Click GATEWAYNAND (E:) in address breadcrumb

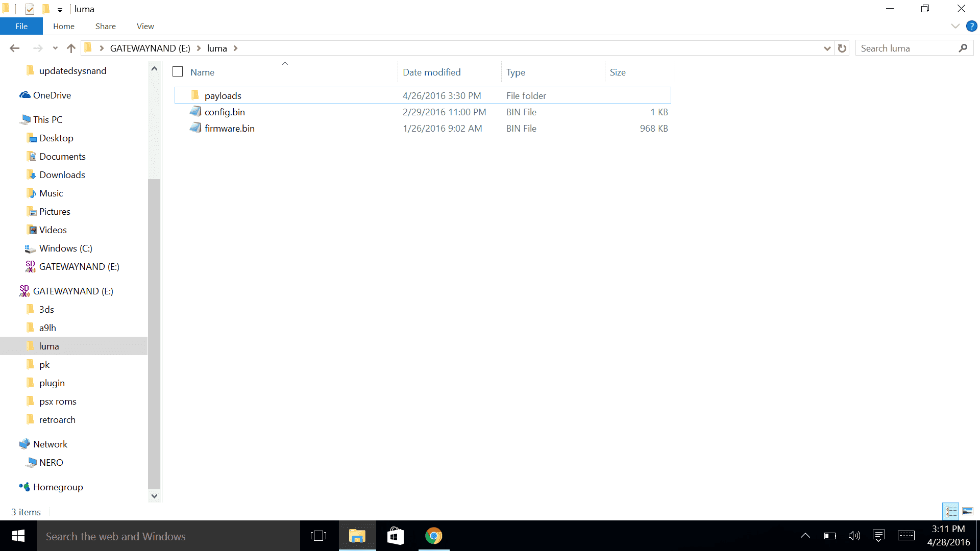pyautogui.click(x=150, y=48)
